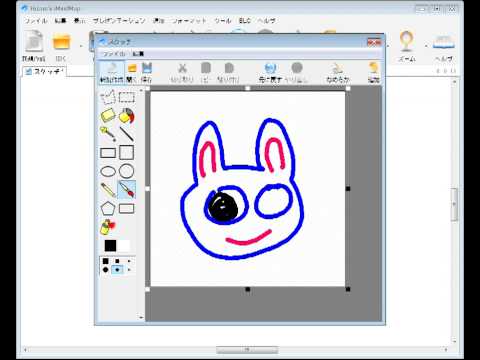This screenshot has height=360, width=480.
Task: Click the 保存 save button in sketch toolbar
Action: coord(147,72)
